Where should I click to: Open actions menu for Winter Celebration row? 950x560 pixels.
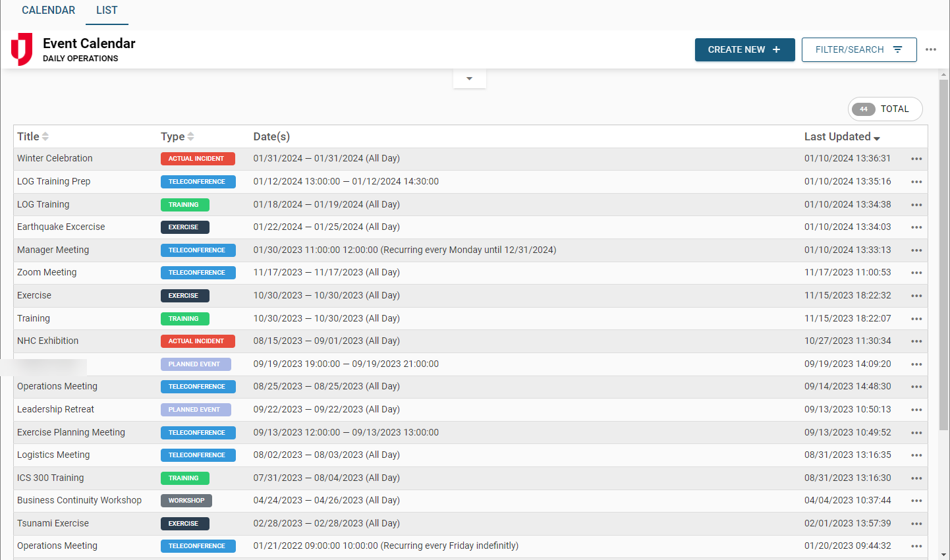coord(916,159)
